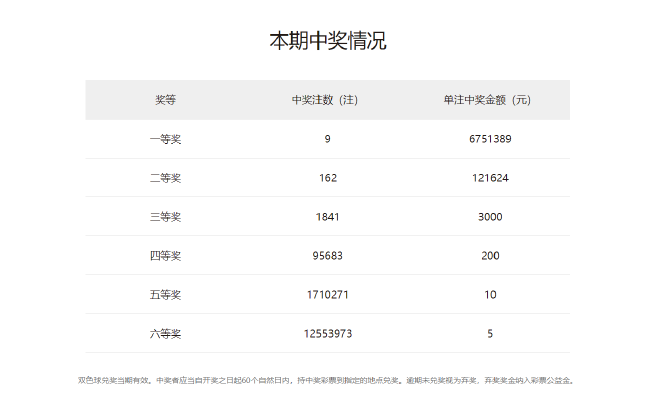Click the third prize amount 3000
The width and height of the screenshot is (650, 411).
coord(489,217)
